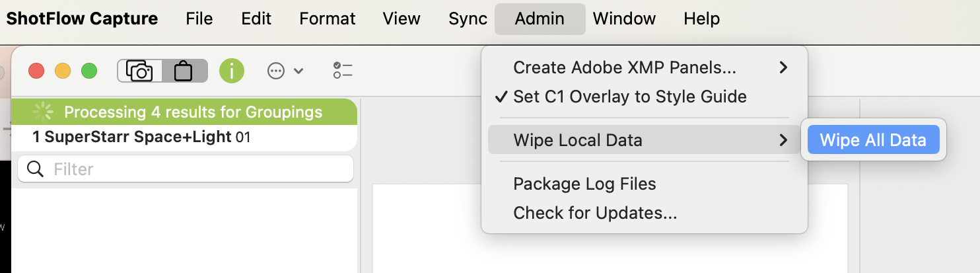This screenshot has width=980, height=273.
Task: Expand the Create Adobe XMP Panels submenu arrow
Action: coord(783,67)
